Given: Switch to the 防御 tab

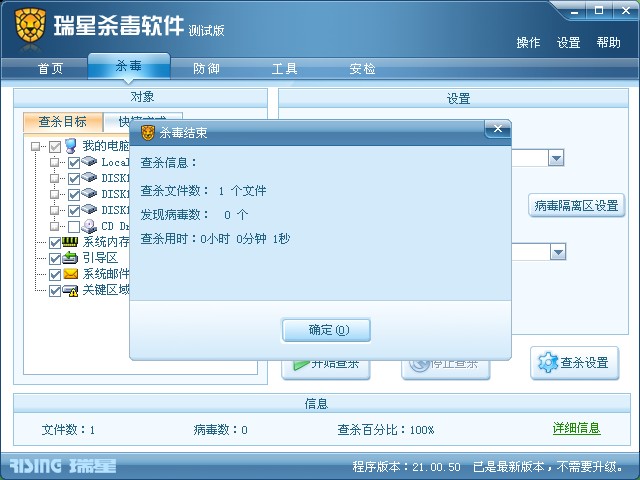Looking at the screenshot, I should tap(206, 69).
